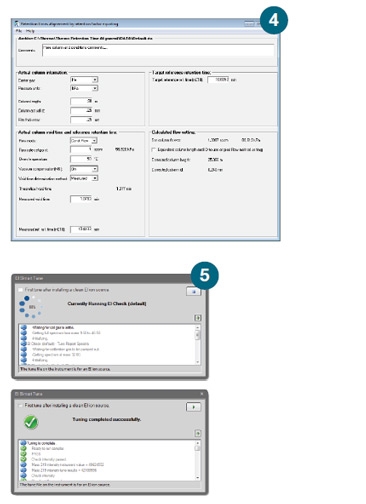Click the Measured void time input field
The width and height of the screenshot is (366, 504).
click(x=81, y=199)
